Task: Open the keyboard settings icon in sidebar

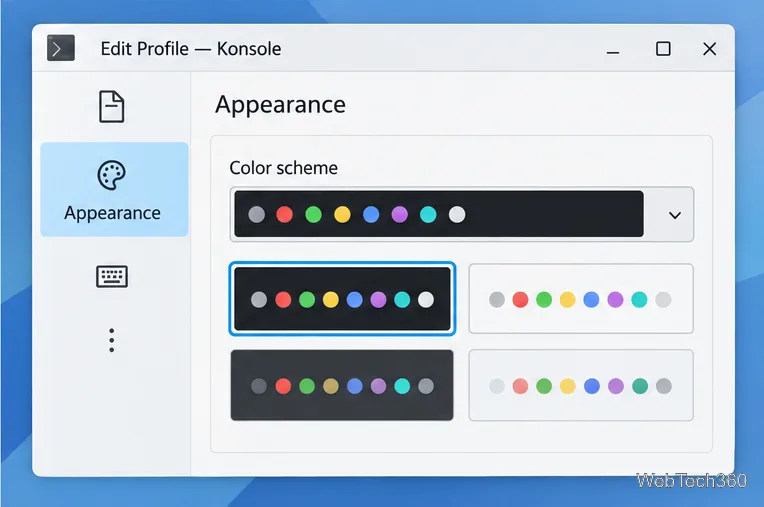Action: pyautogui.click(x=112, y=276)
